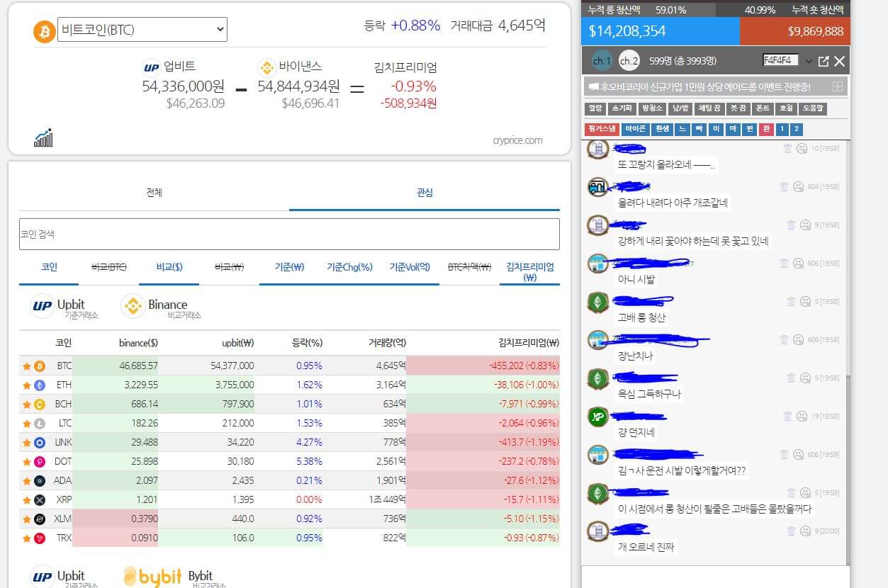Click the 도움말 help button

[x=813, y=109]
